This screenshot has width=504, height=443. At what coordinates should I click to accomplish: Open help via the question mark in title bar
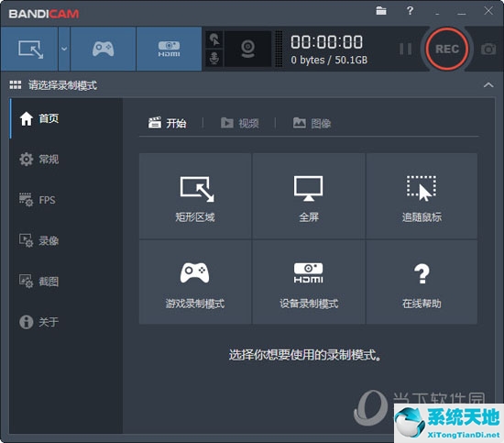tap(410, 11)
